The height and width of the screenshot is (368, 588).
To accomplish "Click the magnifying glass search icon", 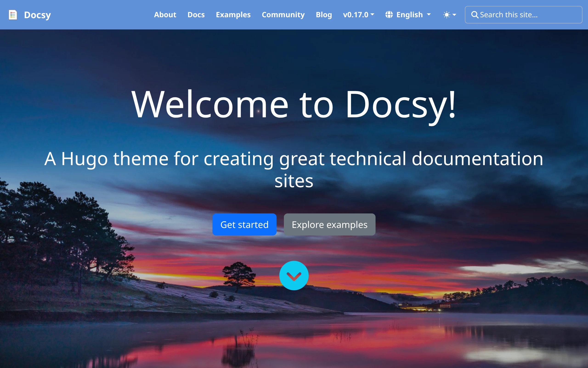I will coord(475,14).
